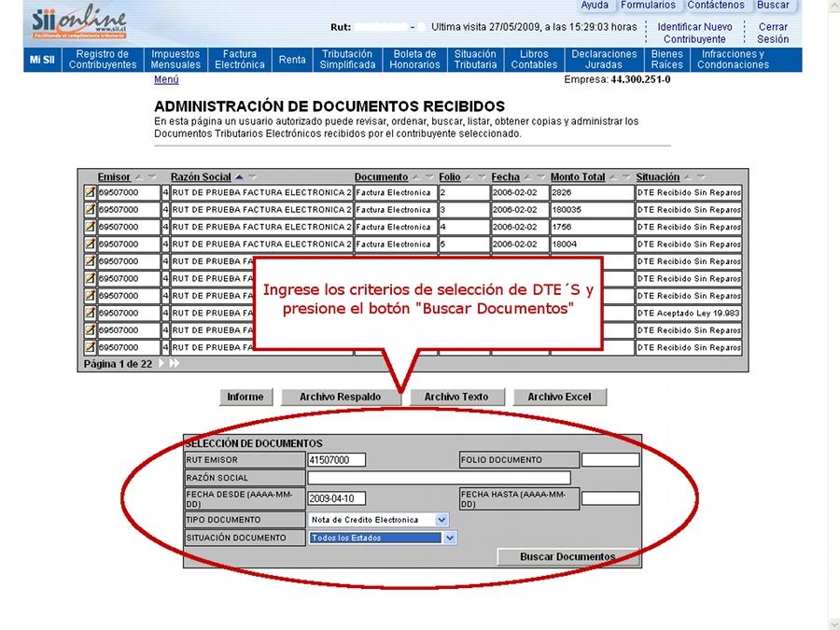Open edit icon for folio 5 row

[90, 244]
